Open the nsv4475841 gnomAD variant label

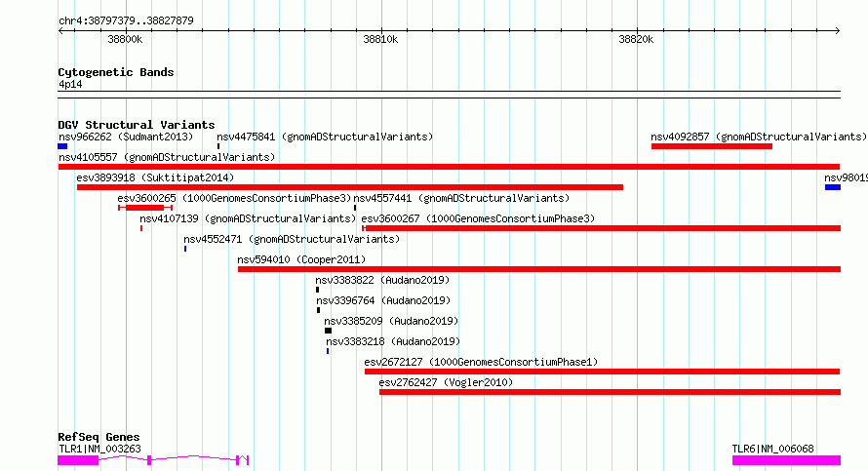coord(325,137)
